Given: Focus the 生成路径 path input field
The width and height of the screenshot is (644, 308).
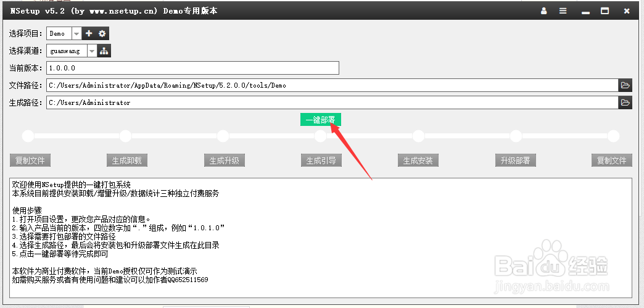Looking at the screenshot, I should 332,103.
